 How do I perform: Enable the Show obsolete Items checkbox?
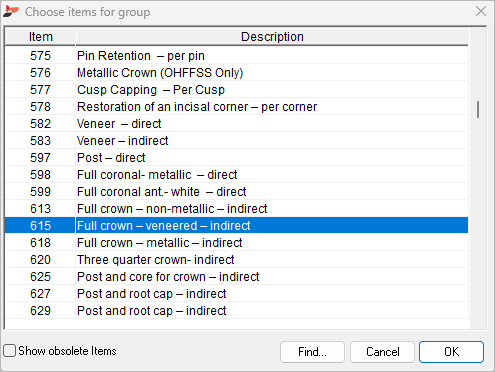tap(10, 351)
